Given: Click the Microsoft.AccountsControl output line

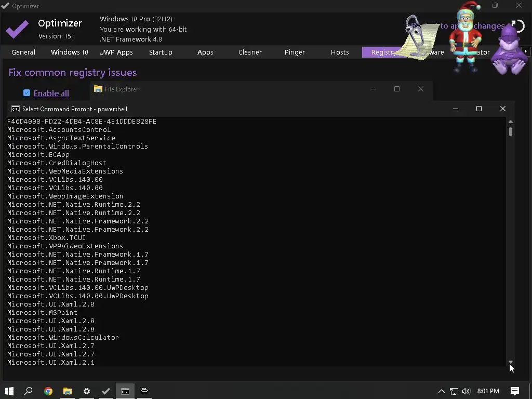Looking at the screenshot, I should point(59,129).
